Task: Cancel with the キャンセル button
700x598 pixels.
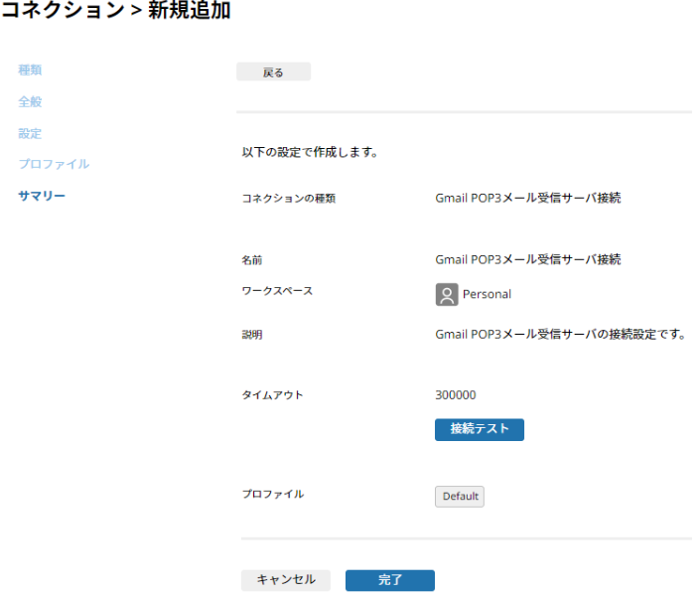Action: (286, 580)
